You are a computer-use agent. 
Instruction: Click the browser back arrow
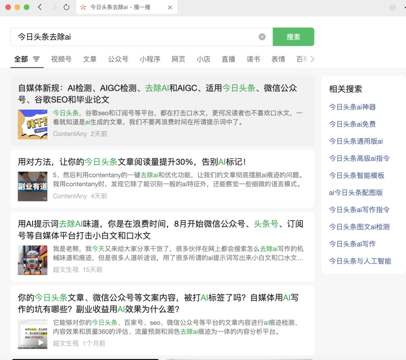click(40, 7)
